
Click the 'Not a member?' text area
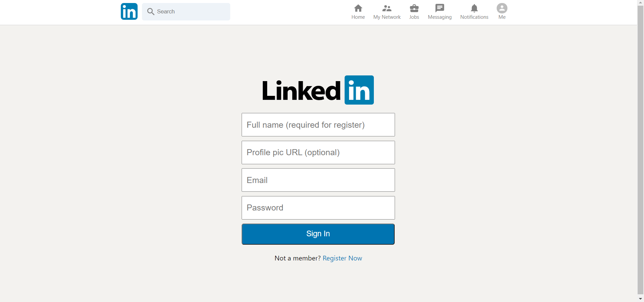pos(297,258)
